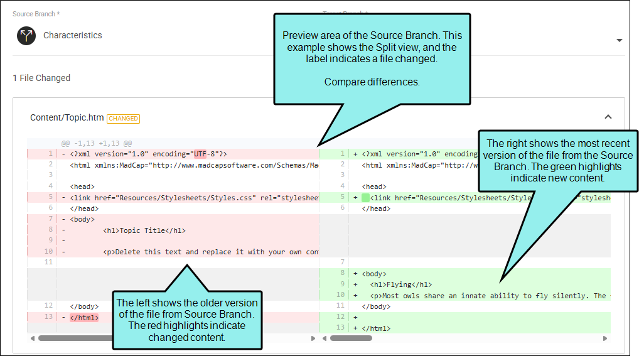Click the 1 File Changed label
Viewport: 644px width, 356px height.
point(41,78)
